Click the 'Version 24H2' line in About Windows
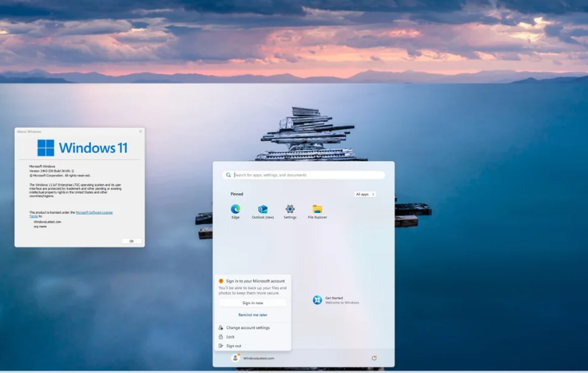The image size is (588, 373). [52, 171]
